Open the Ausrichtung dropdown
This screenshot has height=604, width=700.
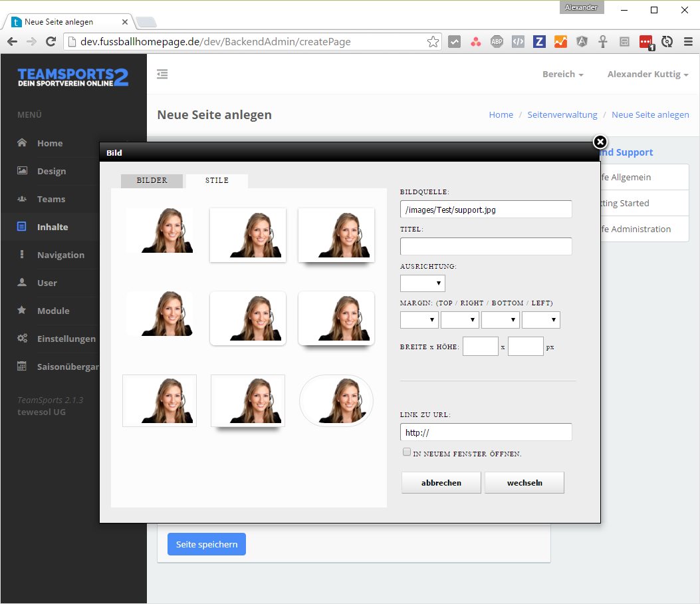[422, 283]
